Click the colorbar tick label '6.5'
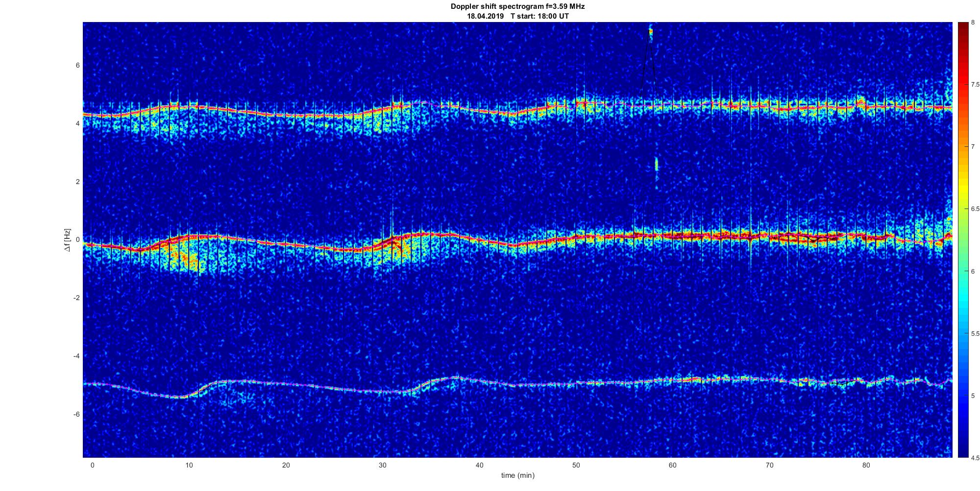 [x=976, y=209]
